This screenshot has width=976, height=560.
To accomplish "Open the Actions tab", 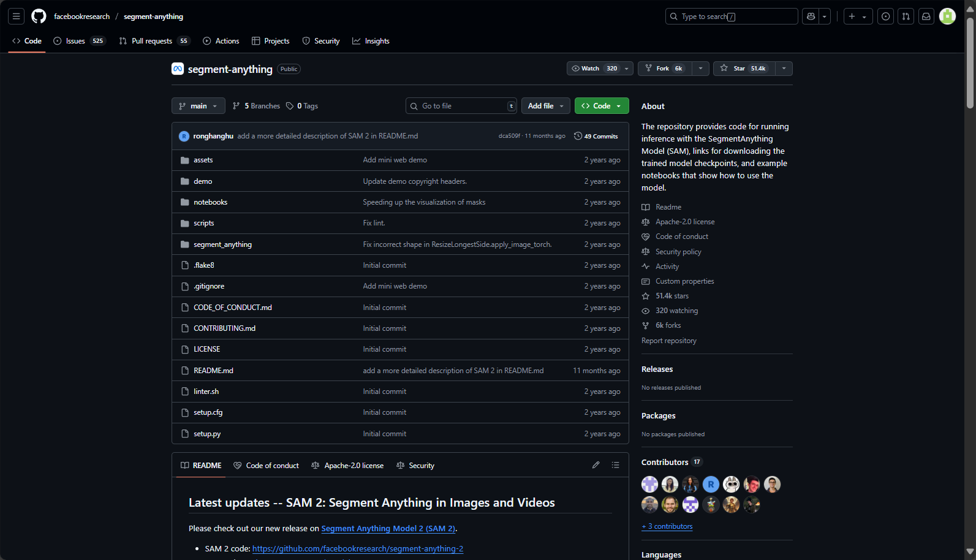I will pyautogui.click(x=221, y=41).
